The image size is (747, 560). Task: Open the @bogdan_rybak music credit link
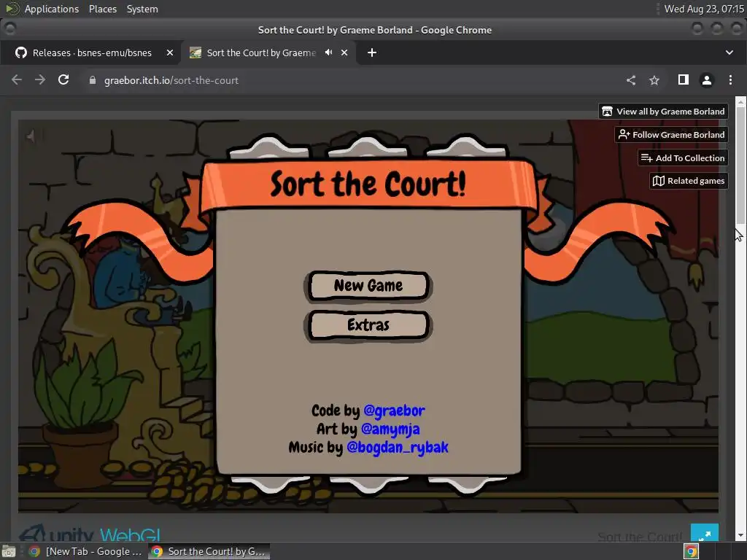(398, 447)
